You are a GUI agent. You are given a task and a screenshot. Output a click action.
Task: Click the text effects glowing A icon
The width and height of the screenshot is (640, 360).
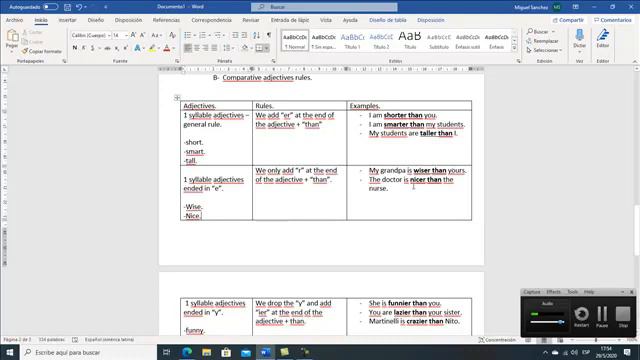(138, 48)
